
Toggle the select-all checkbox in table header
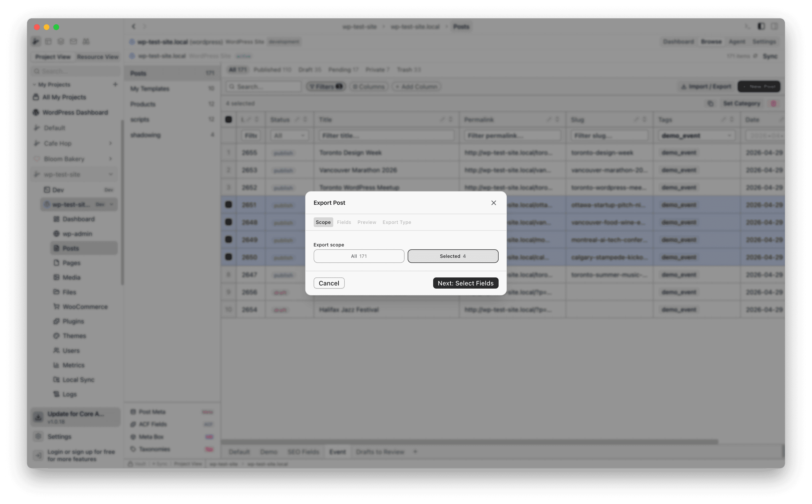[x=228, y=119]
